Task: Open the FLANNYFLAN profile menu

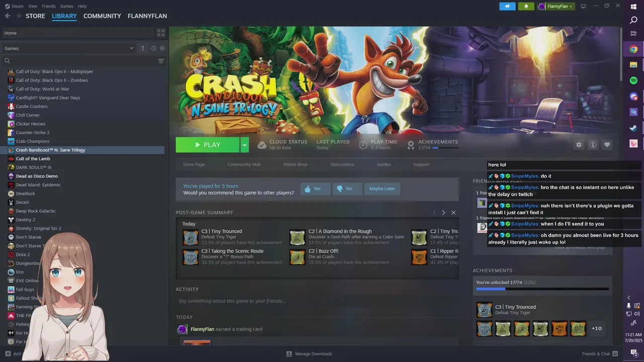Action: pyautogui.click(x=147, y=16)
